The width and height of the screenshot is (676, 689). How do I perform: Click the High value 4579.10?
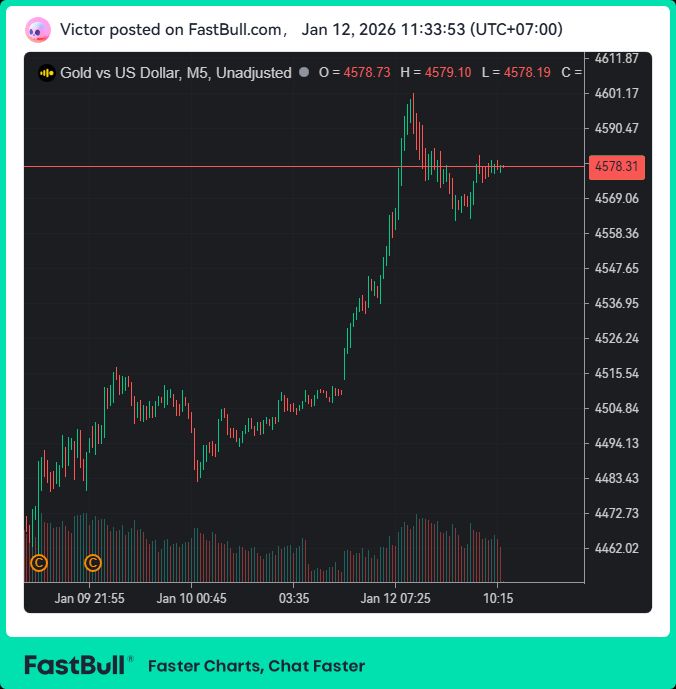(x=448, y=73)
